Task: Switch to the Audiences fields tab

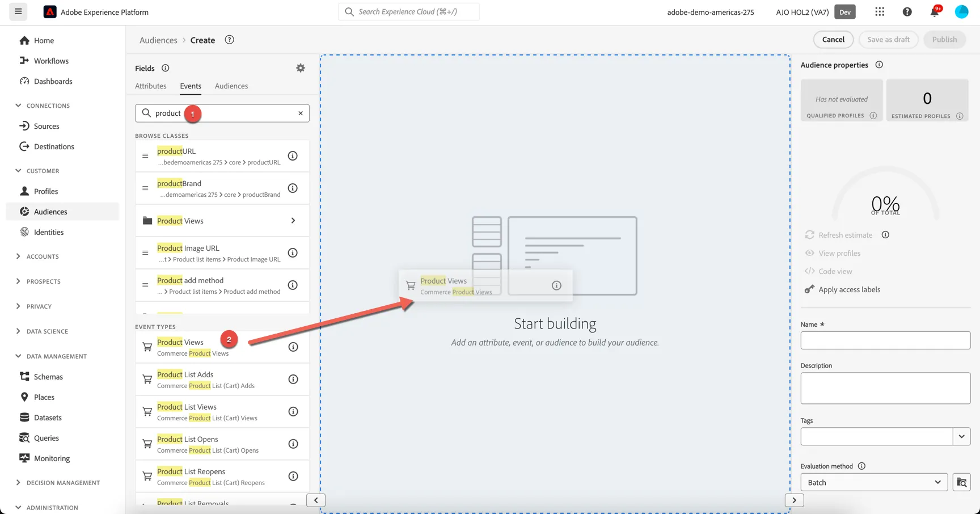Action: pos(231,86)
